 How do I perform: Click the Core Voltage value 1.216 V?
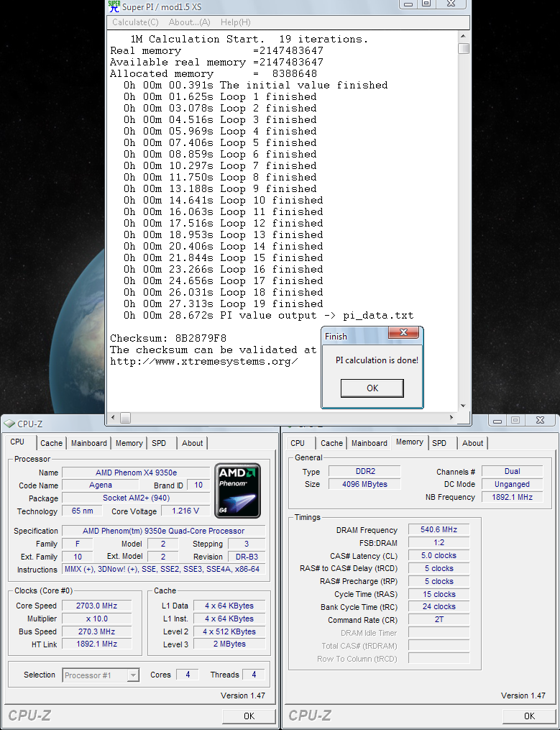[x=185, y=511]
